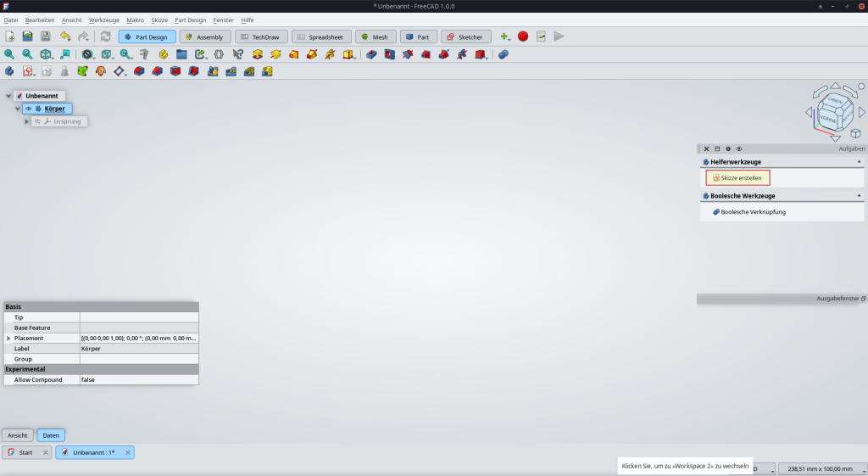This screenshot has height=476, width=868.
Task: Click the red macro record button
Action: pos(523,36)
